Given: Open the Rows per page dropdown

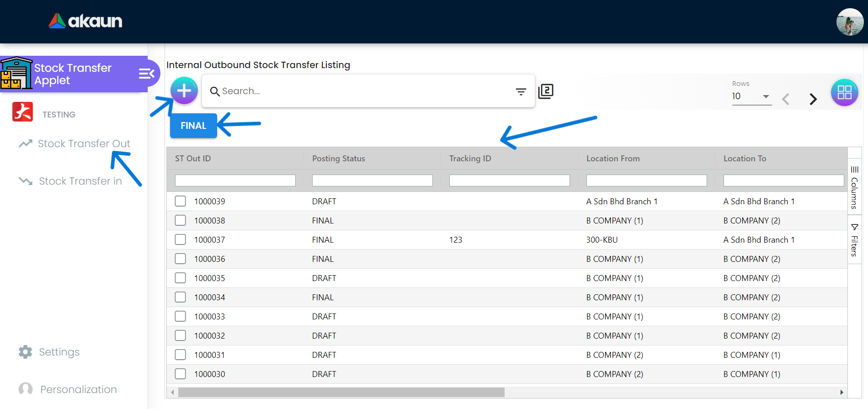Looking at the screenshot, I should (751, 96).
